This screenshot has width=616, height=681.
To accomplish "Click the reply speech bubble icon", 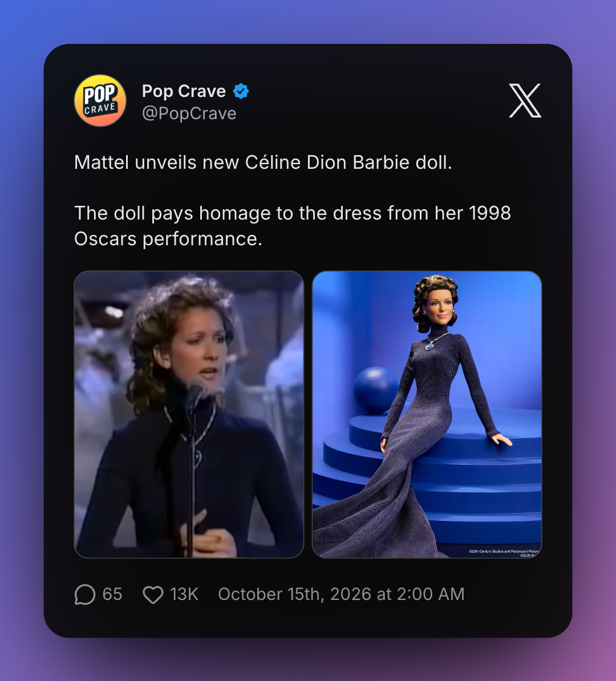I will click(x=85, y=594).
